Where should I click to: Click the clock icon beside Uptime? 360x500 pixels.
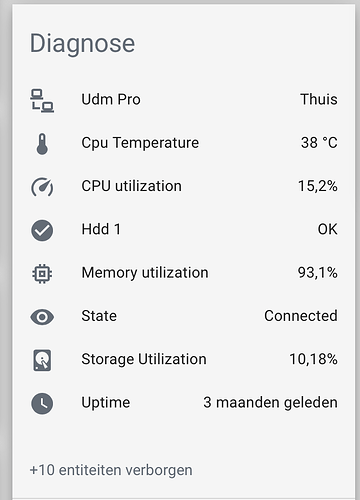coord(42,404)
